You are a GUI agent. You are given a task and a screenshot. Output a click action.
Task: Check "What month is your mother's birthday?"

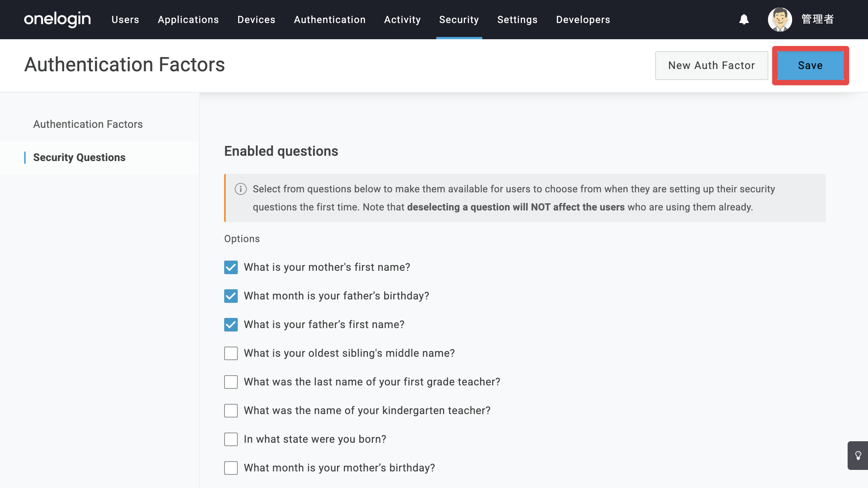[x=231, y=468]
